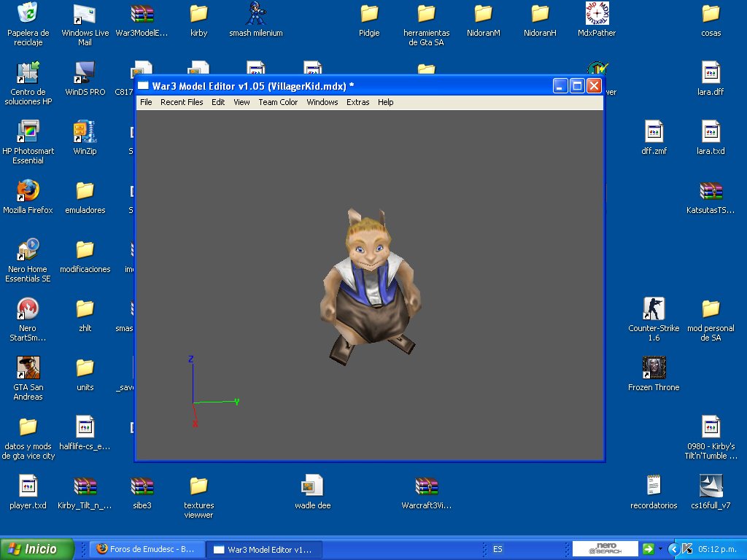Click the Kaspersky tray icon
Viewport: 747px width, 560px height.
pyautogui.click(x=687, y=549)
